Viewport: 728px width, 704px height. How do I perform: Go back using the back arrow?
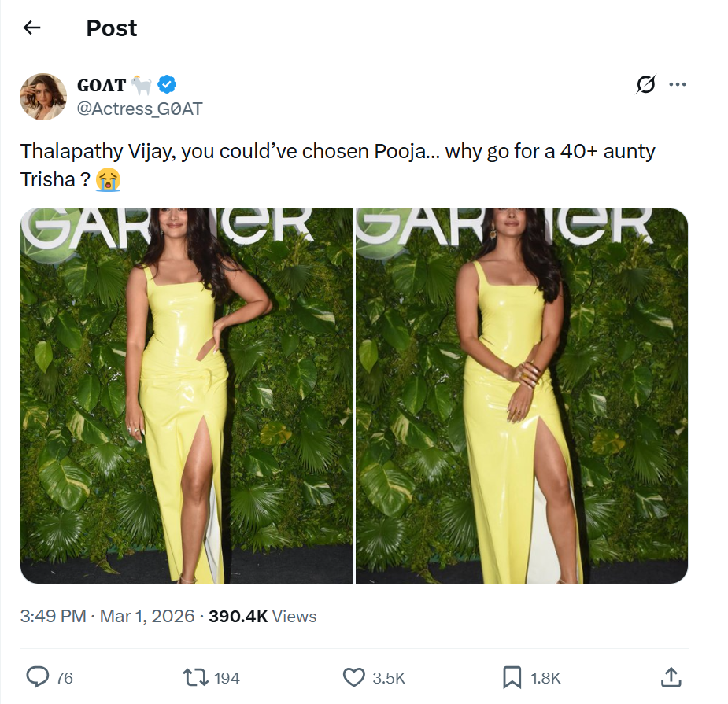31,28
